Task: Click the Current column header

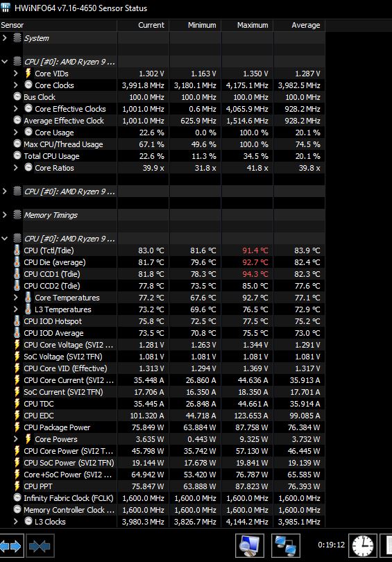Action: click(x=143, y=25)
